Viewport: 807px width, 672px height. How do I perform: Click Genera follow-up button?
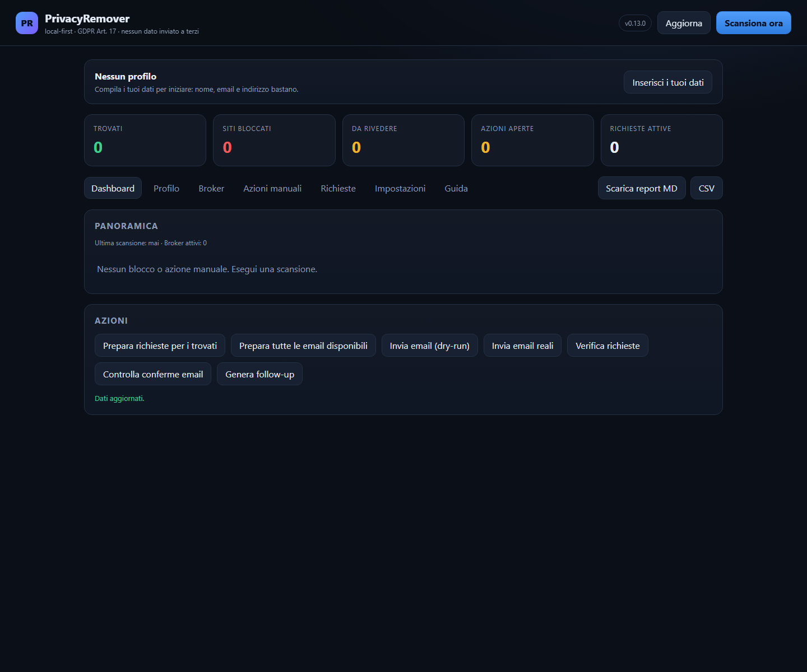click(x=259, y=374)
